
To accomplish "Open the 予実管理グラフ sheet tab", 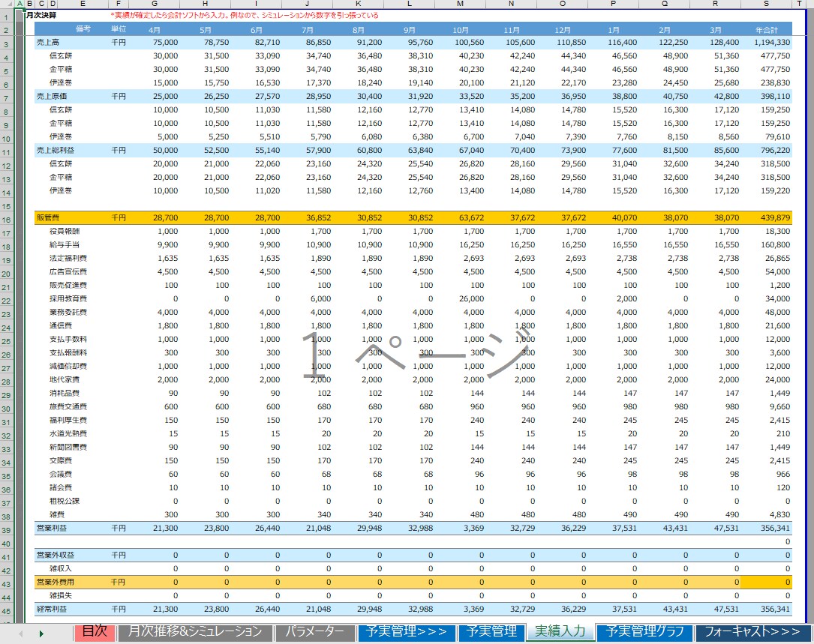I will coord(644,631).
